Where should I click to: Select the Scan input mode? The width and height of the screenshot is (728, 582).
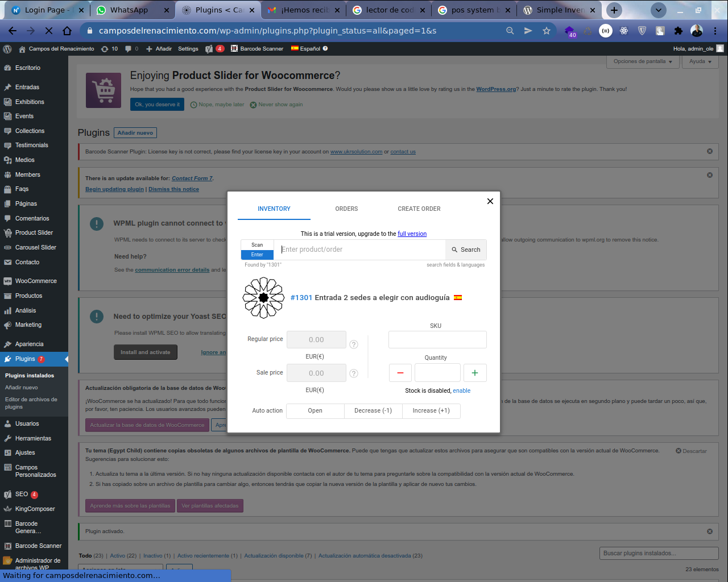pyautogui.click(x=257, y=245)
